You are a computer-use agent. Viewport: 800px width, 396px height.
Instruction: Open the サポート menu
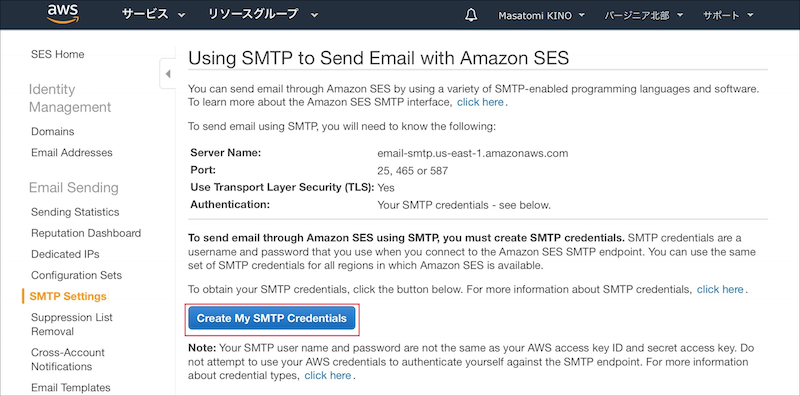(x=728, y=15)
